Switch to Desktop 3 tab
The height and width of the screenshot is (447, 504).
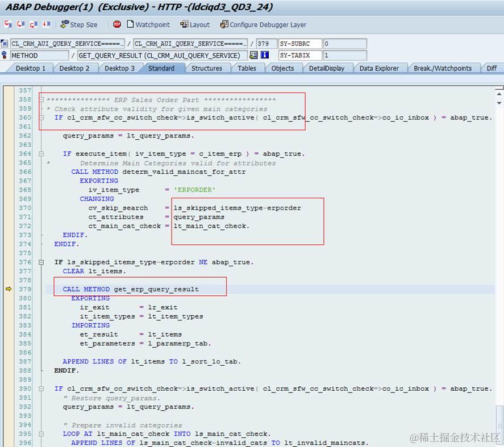tap(119, 68)
